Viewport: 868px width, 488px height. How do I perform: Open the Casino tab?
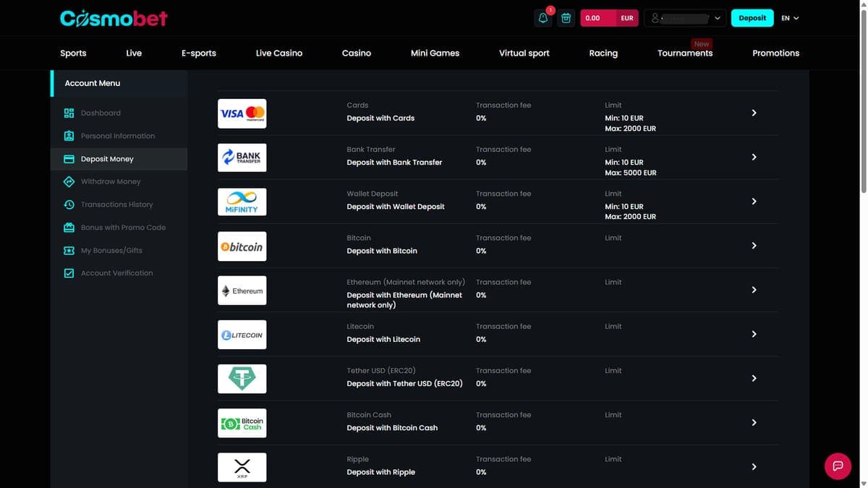[357, 53]
